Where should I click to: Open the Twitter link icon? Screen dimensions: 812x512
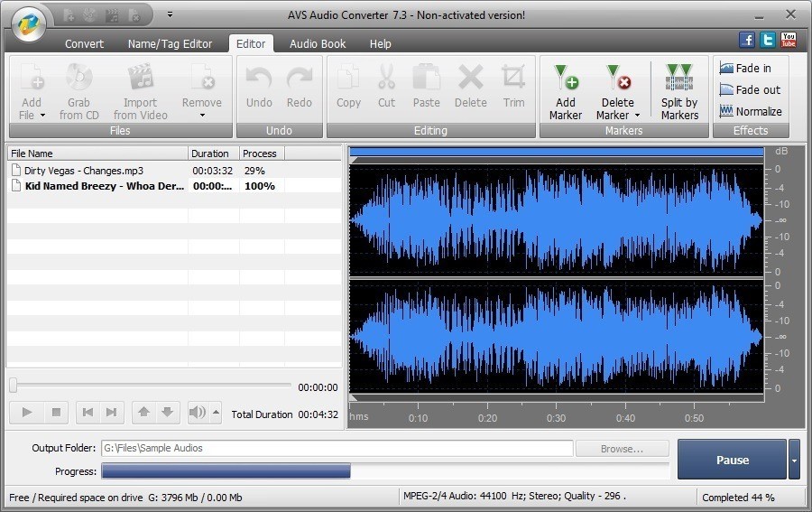(768, 40)
